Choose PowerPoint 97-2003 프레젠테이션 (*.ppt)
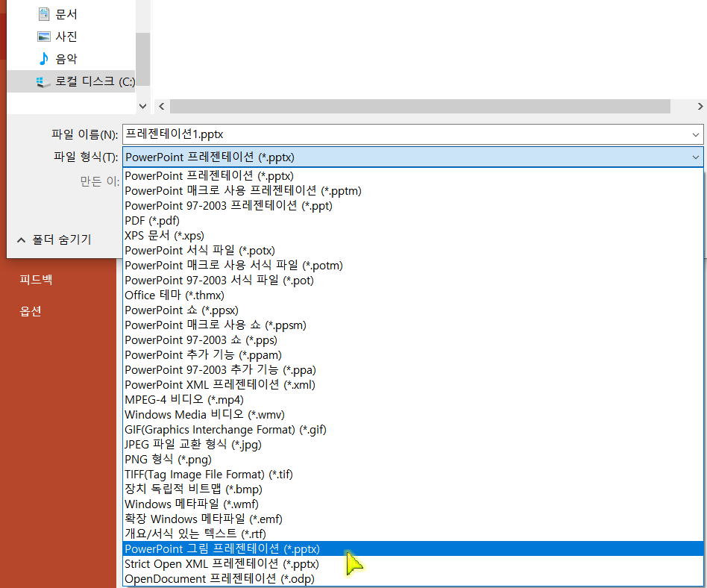The image size is (707, 588). click(x=413, y=206)
